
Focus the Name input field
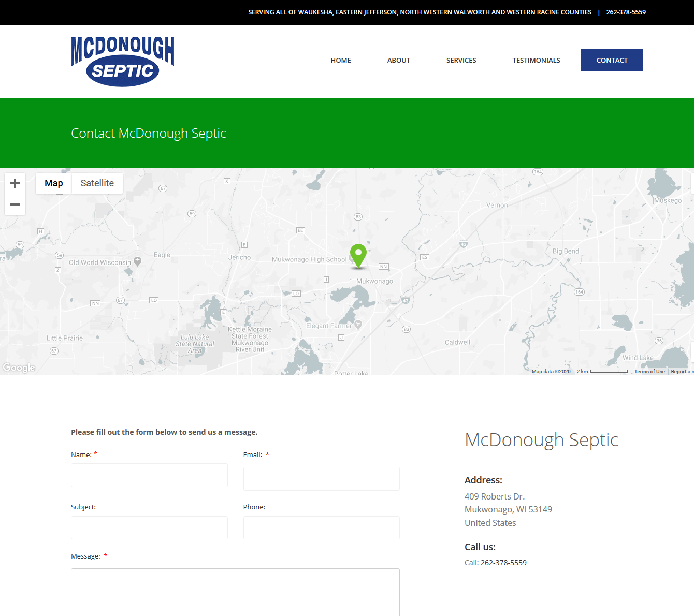pyautogui.click(x=149, y=475)
